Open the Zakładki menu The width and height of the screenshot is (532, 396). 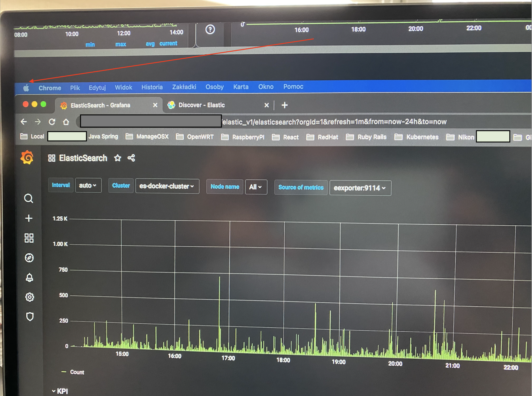[184, 87]
